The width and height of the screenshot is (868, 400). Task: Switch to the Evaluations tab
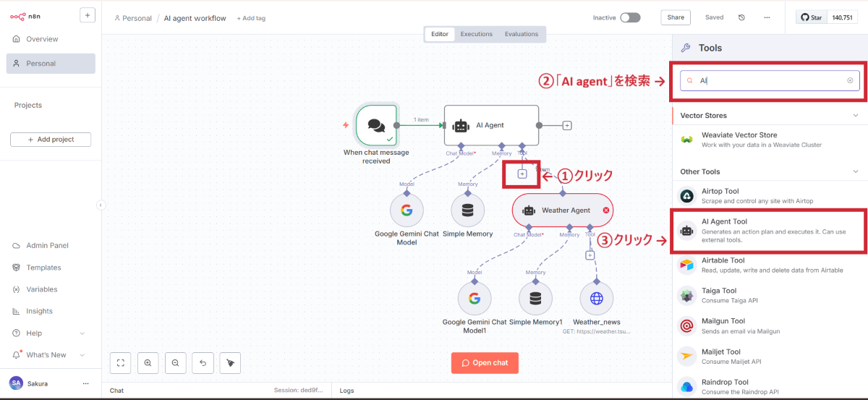pos(522,34)
